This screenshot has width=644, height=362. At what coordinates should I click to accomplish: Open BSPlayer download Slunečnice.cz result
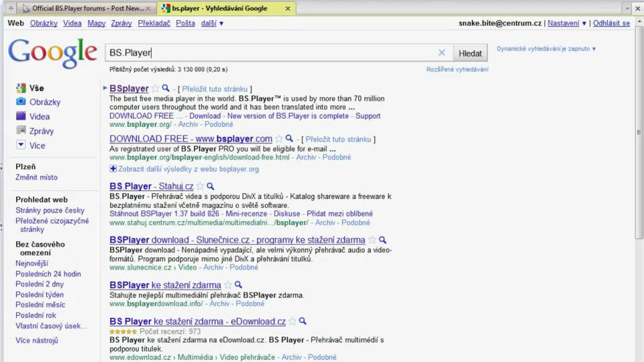click(x=237, y=240)
